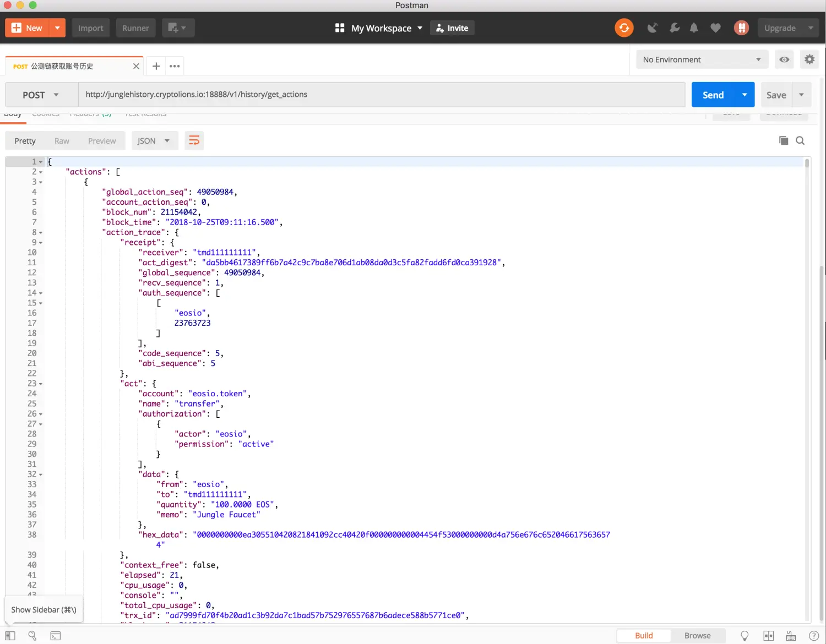Image resolution: width=826 pixels, height=644 pixels.
Task: Save the request
Action: pos(776,95)
